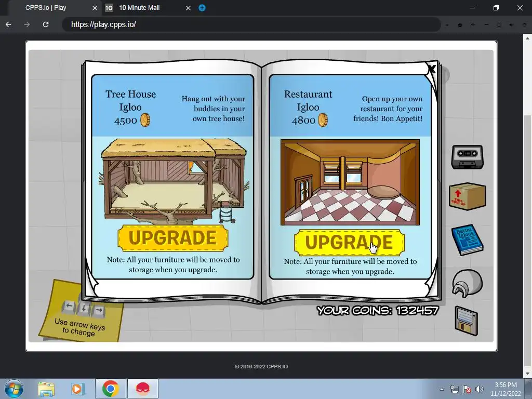Reload the current page
The image size is (532, 399).
(x=46, y=24)
